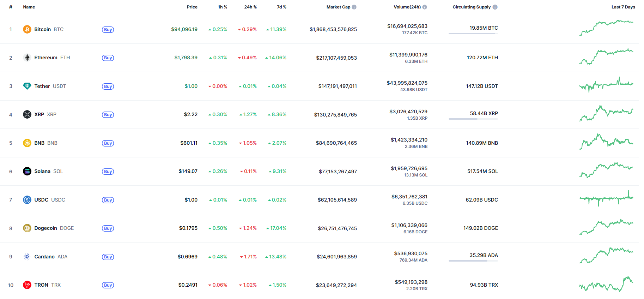Click the Dogecoin logo icon

[x=27, y=228]
